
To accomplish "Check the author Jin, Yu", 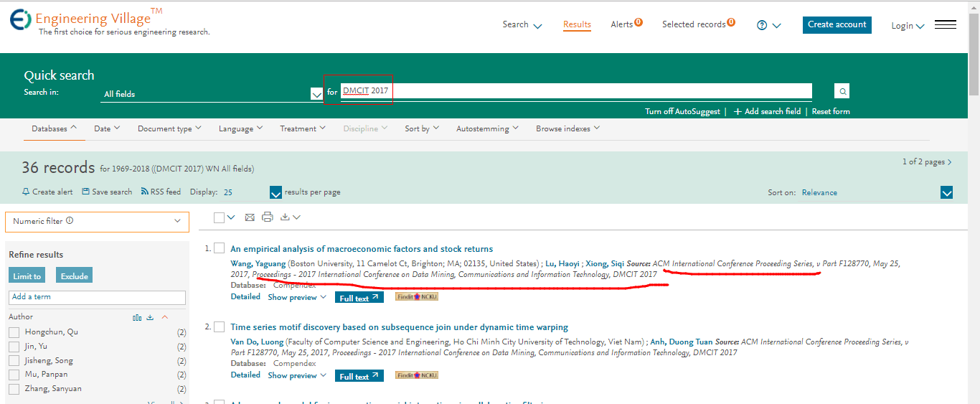I will pyautogui.click(x=14, y=347).
